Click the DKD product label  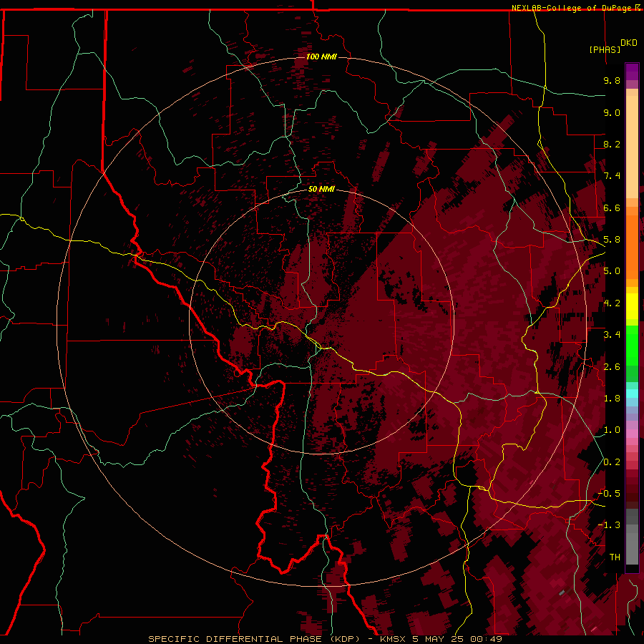629,43
